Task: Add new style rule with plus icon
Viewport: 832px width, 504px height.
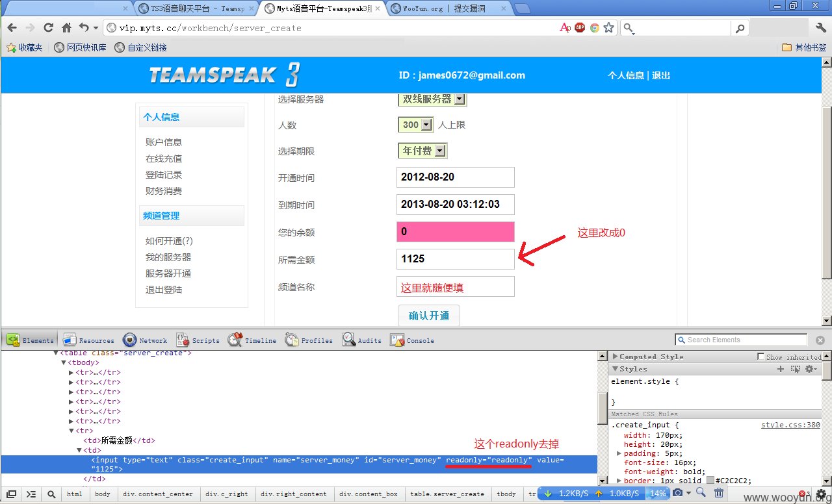Action: click(x=781, y=369)
